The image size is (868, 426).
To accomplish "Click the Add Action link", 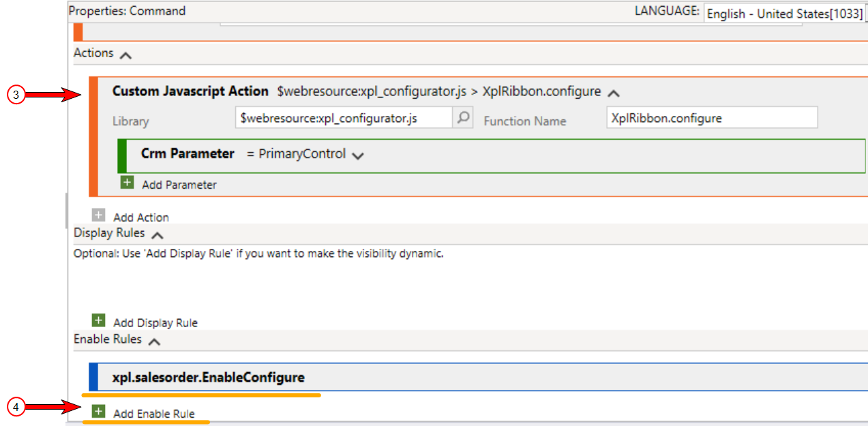I will (141, 217).
